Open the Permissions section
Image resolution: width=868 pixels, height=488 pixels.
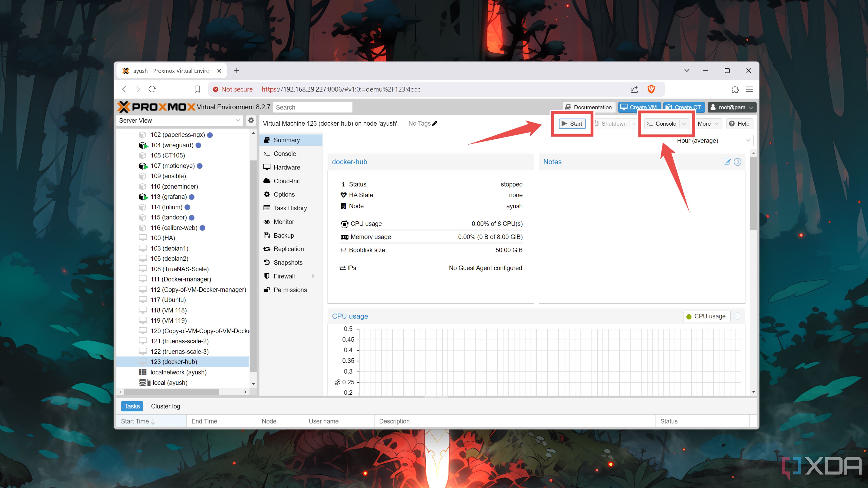[291, 290]
